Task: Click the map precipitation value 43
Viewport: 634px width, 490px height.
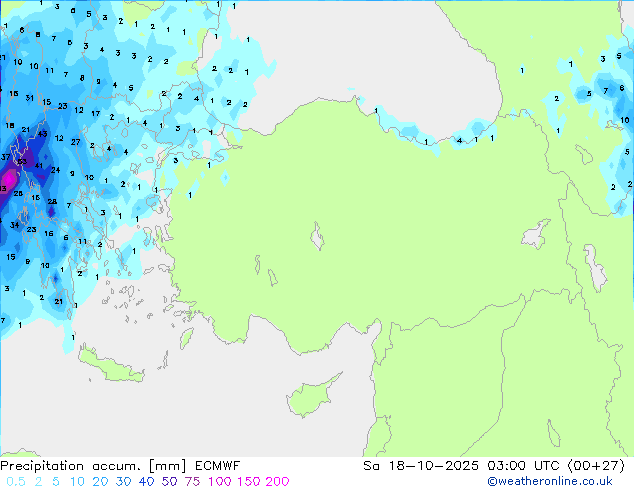Action: point(42,134)
